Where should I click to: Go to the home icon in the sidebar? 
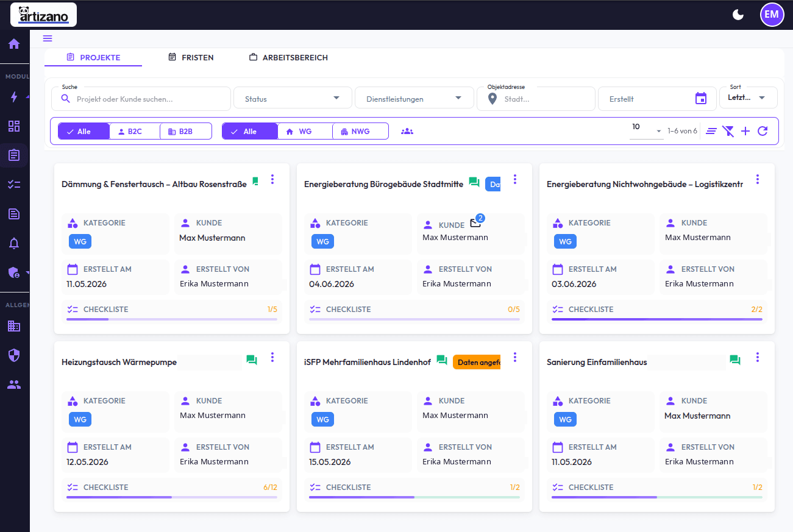tap(14, 44)
